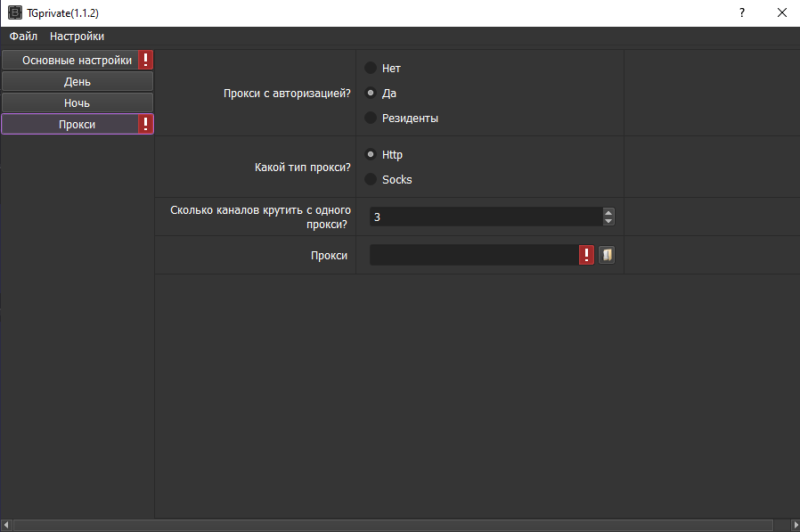Select Socks as the proxy type
Screen dimensions: 800x532
371,180
